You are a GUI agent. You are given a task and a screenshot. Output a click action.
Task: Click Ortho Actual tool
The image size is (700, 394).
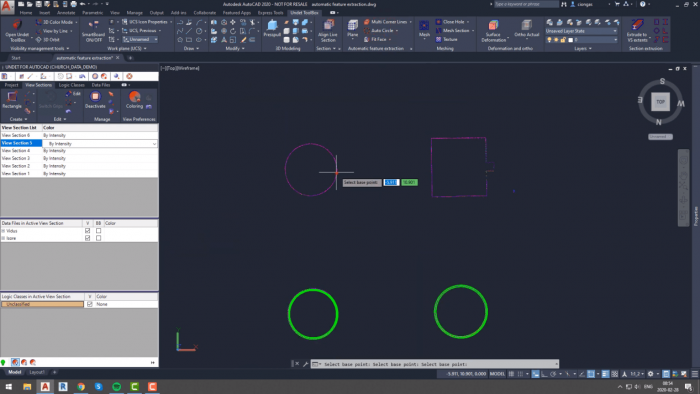pyautogui.click(x=527, y=29)
